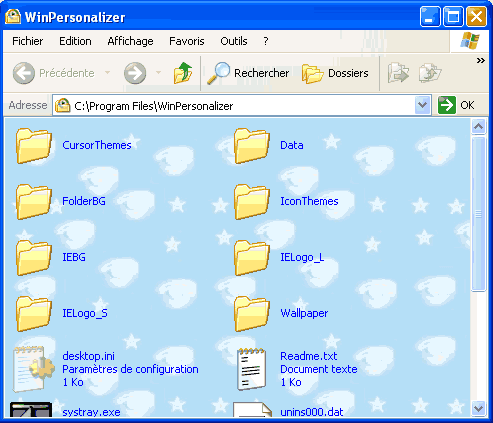Screen dimensions: 493x423
Task: Select the Readme.txt notepad icon
Action: click(251, 369)
